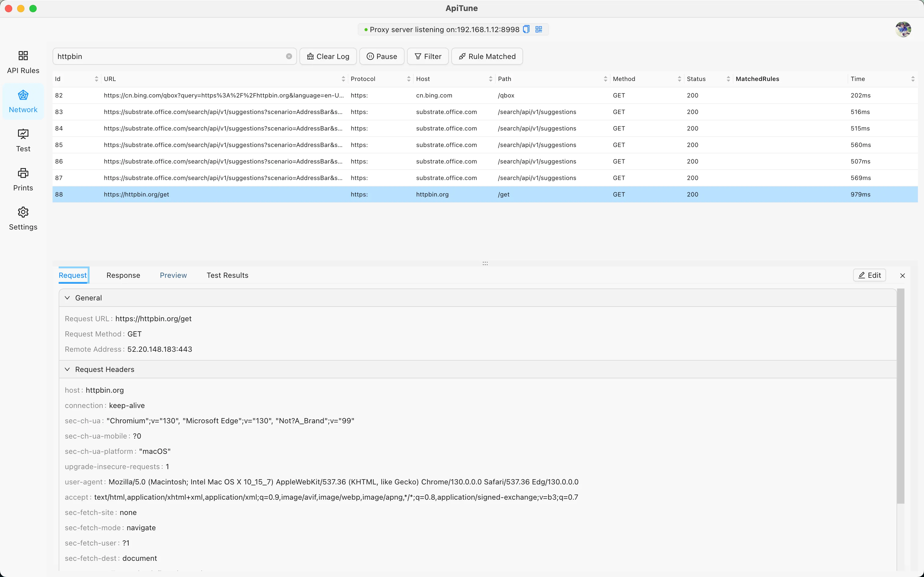The width and height of the screenshot is (924, 577).
Task: Clear the httpbin search text with X icon
Action: (289, 56)
